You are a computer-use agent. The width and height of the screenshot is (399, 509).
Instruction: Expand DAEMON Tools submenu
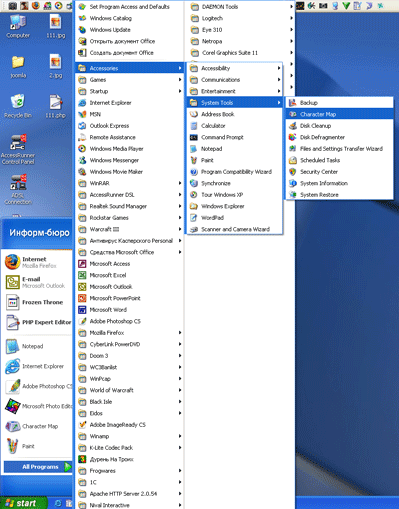(x=242, y=7)
